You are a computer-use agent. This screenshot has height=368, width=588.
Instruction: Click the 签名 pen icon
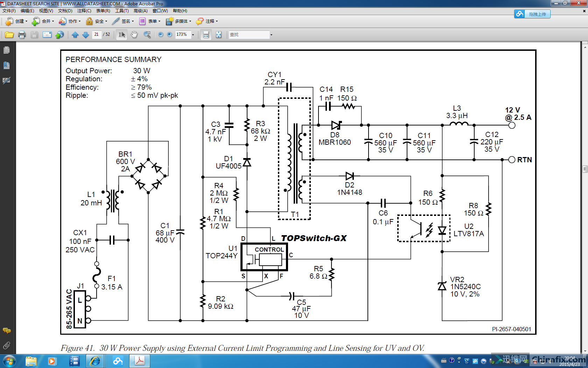pos(116,21)
